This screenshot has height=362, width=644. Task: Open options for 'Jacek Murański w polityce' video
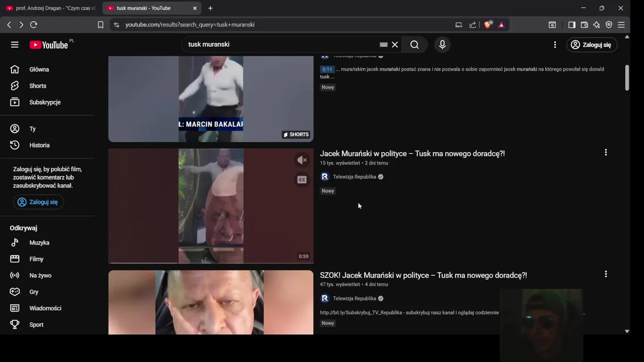click(606, 152)
